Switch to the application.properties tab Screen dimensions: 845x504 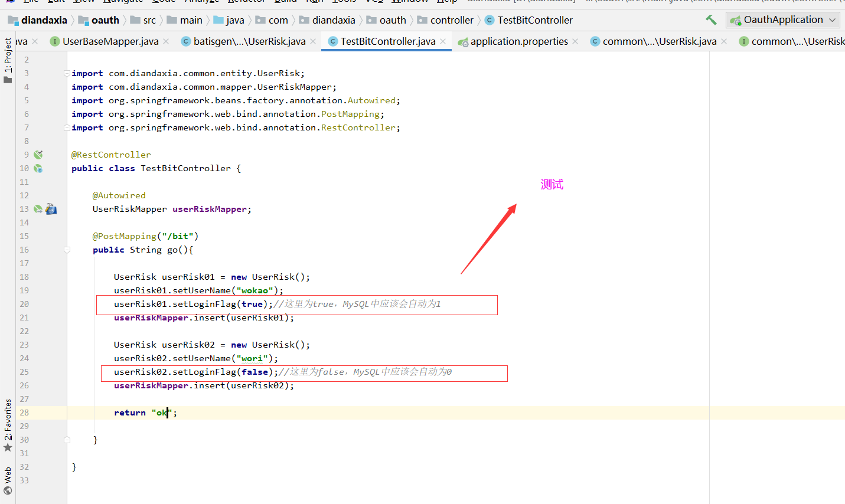click(518, 41)
